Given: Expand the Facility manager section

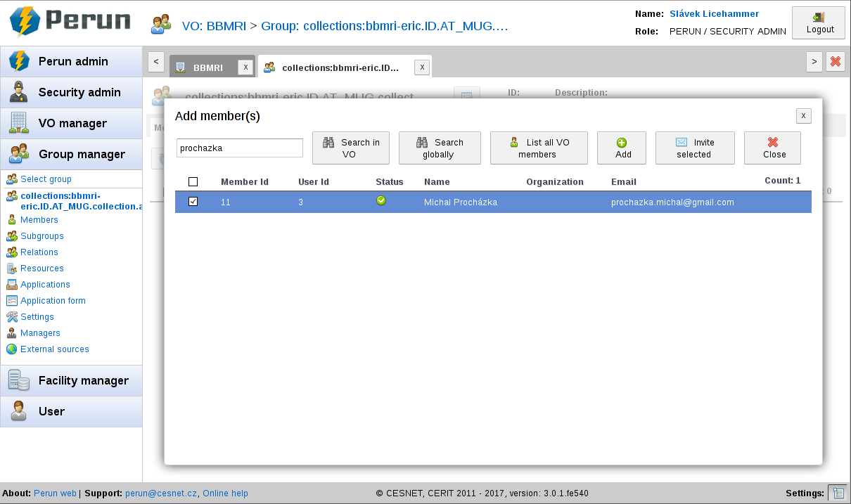Looking at the screenshot, I should click(71, 381).
